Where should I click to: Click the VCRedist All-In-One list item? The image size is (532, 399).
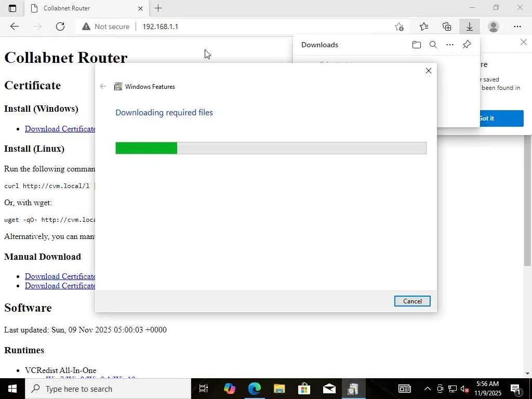click(x=60, y=370)
